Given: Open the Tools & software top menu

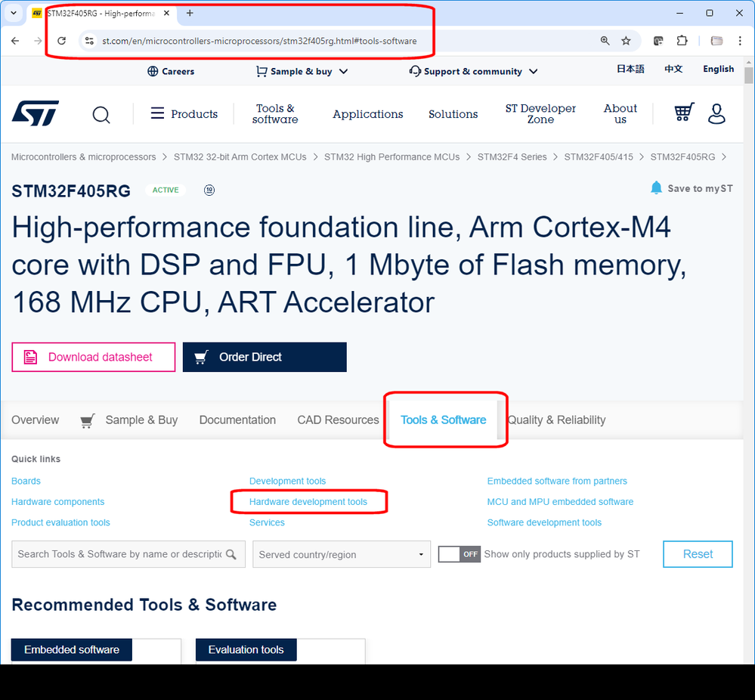Looking at the screenshot, I should (275, 114).
